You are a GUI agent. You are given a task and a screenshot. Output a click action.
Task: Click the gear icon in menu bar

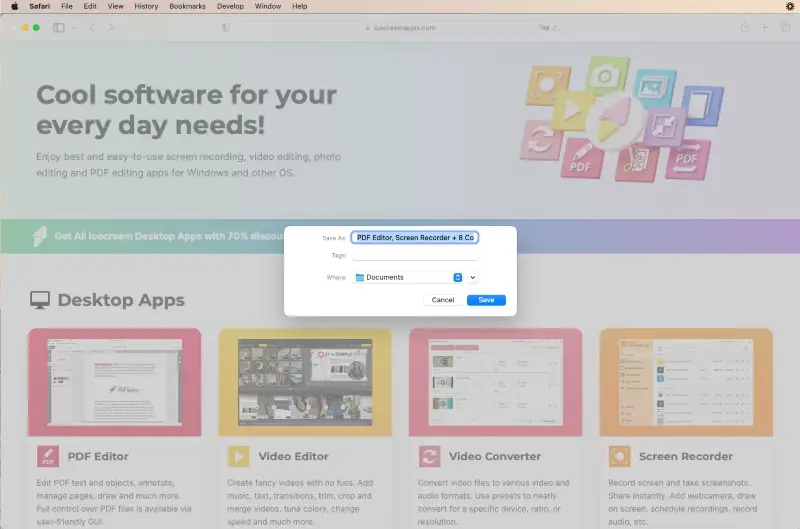(x=789, y=6)
